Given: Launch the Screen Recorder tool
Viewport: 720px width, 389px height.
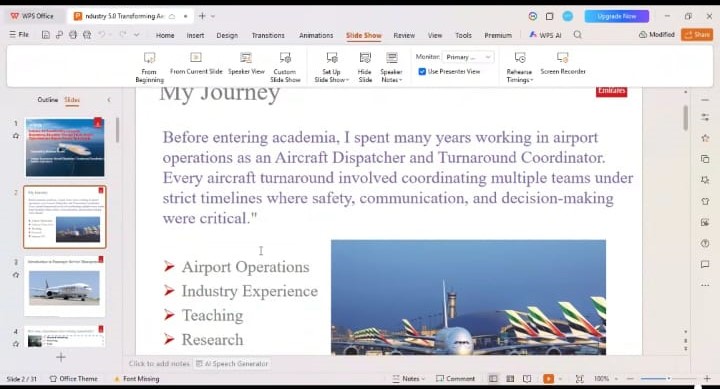Looking at the screenshot, I should pos(562,63).
